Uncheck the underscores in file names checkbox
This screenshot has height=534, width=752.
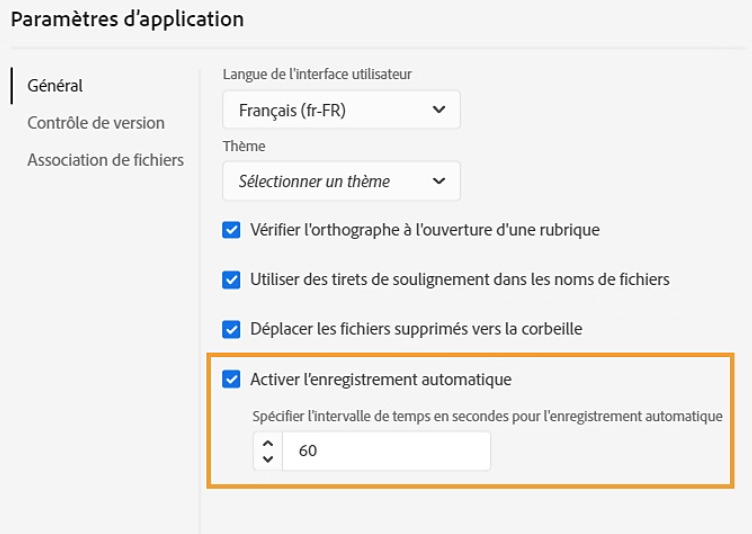[x=232, y=280]
